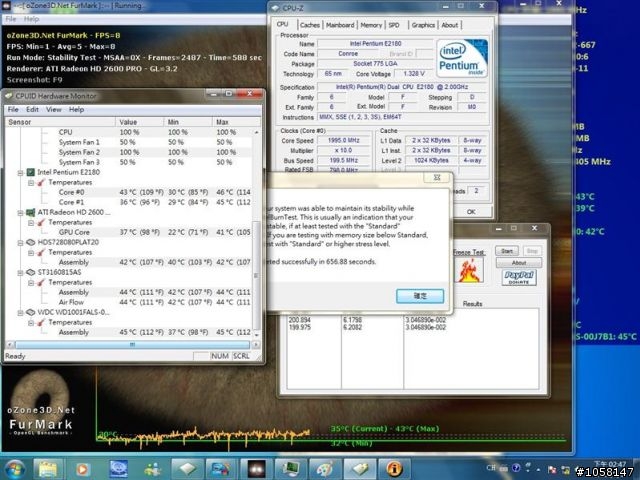Open the paint palette taskbar icon

(x=325, y=469)
